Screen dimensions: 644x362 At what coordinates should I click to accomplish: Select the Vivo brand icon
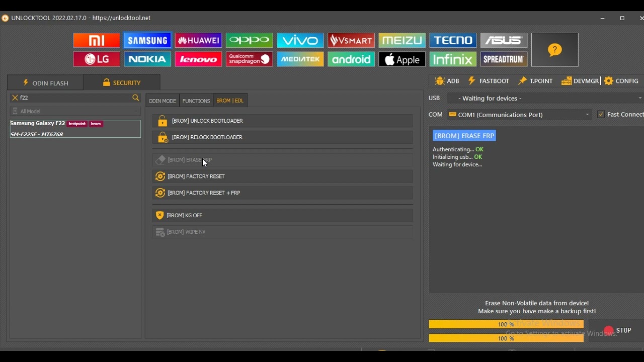click(300, 40)
